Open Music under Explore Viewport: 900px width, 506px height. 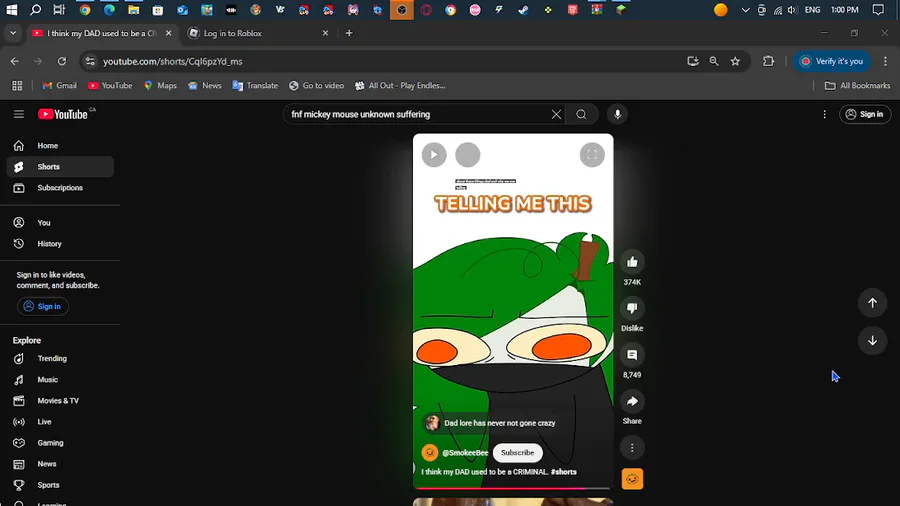pos(60,380)
